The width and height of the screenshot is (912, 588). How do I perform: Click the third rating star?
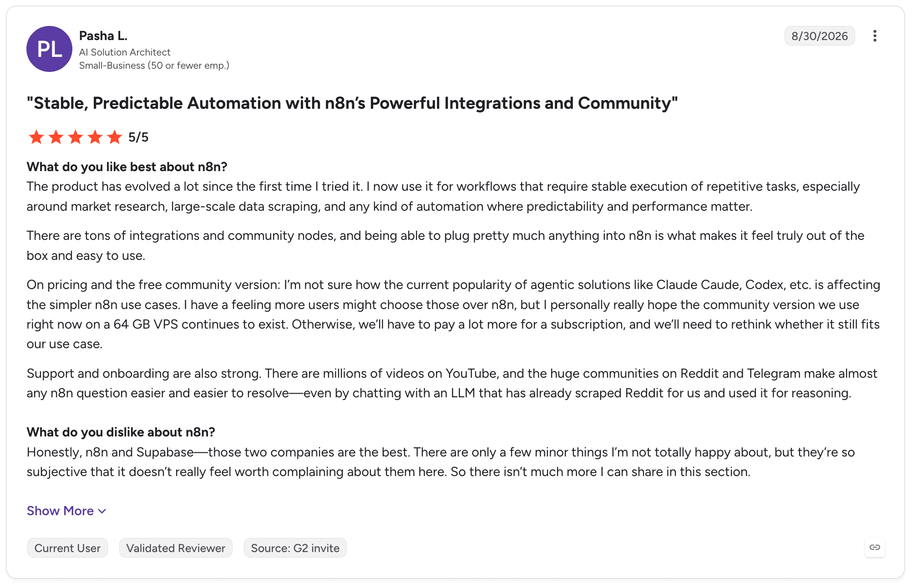tap(75, 137)
